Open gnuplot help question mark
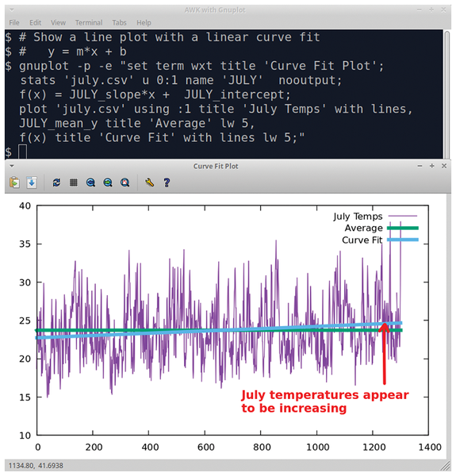The width and height of the screenshot is (456, 476). click(167, 182)
